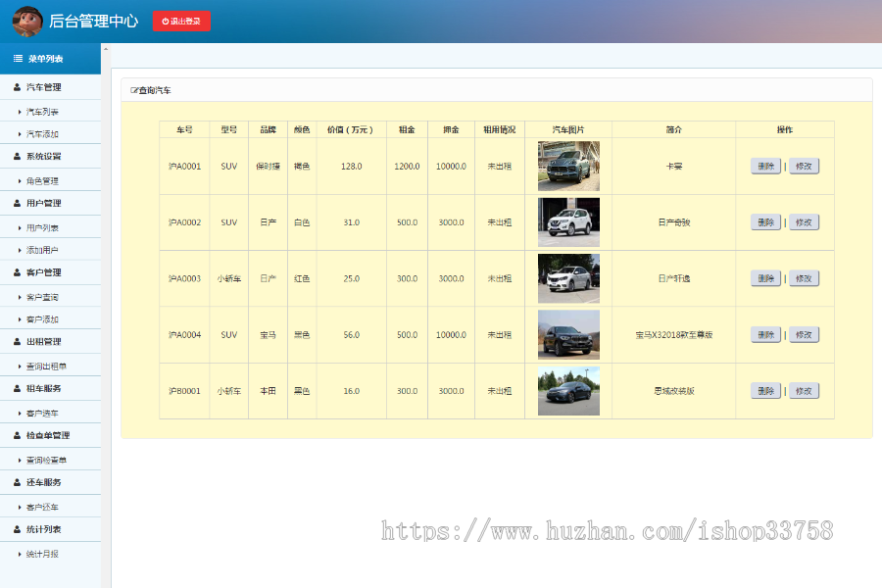Viewport: 882px width, 588px height.
Task: Click the gear icon beside 系统设置
Action: point(18,157)
